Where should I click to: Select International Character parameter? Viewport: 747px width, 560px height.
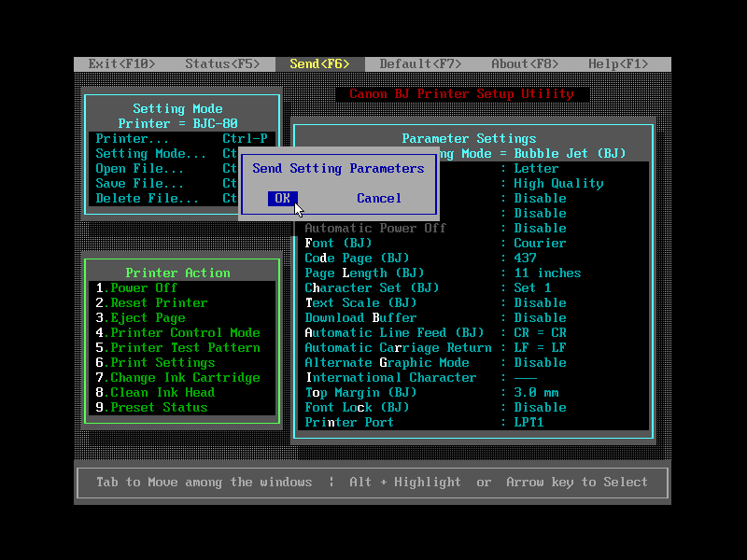click(x=390, y=378)
